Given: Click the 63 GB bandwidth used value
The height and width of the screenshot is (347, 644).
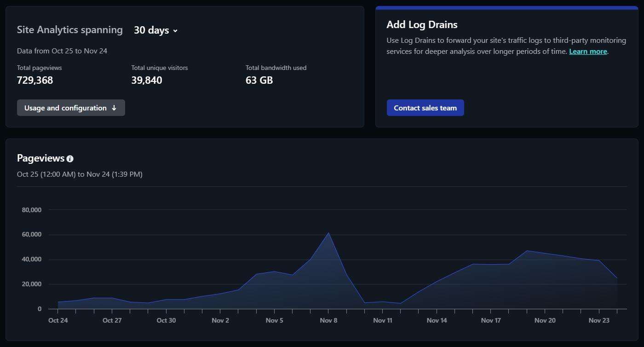Looking at the screenshot, I should [259, 80].
